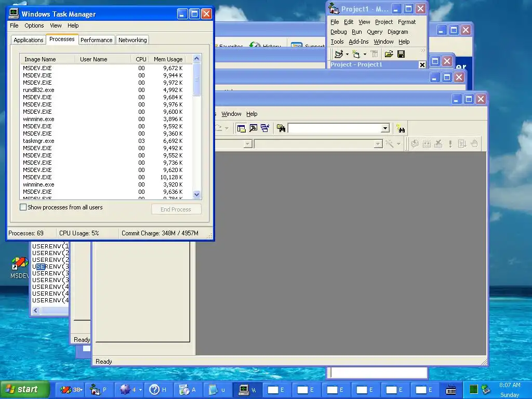Sort by CPU column header
The height and width of the screenshot is (399, 532).
[x=141, y=59]
